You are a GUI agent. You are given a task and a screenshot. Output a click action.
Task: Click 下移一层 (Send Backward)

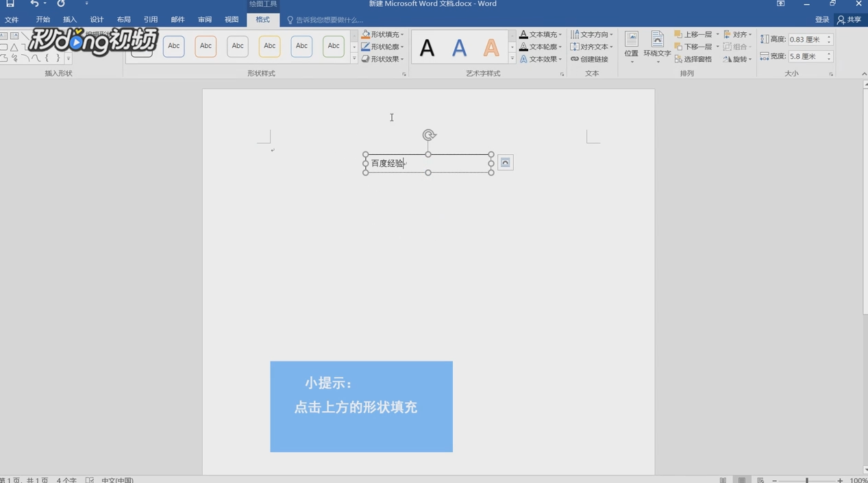coord(693,47)
